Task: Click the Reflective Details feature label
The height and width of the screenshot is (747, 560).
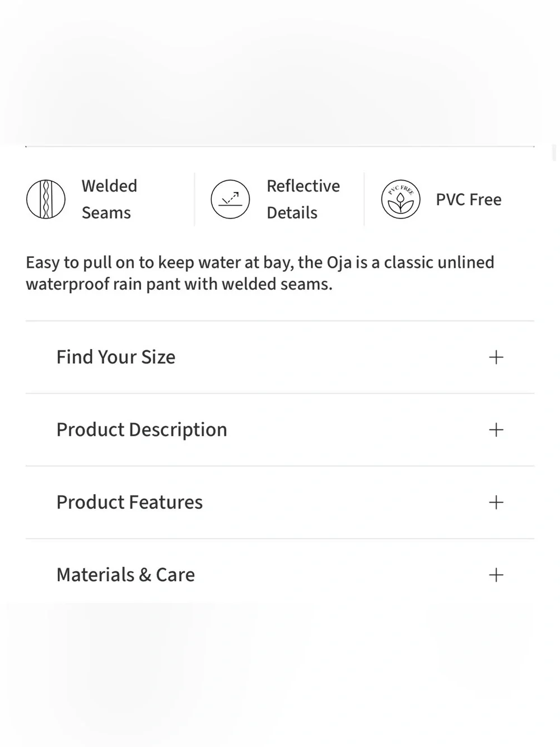Action: pos(303,199)
